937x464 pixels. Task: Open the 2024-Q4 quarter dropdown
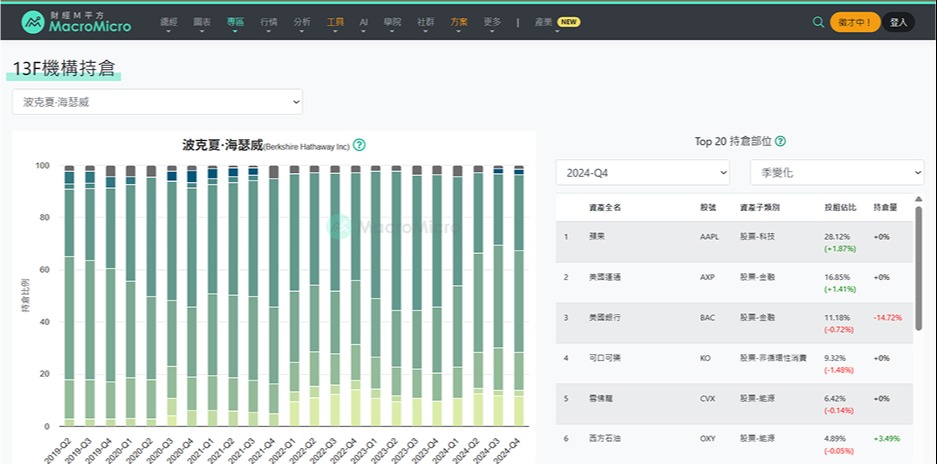coord(642,173)
